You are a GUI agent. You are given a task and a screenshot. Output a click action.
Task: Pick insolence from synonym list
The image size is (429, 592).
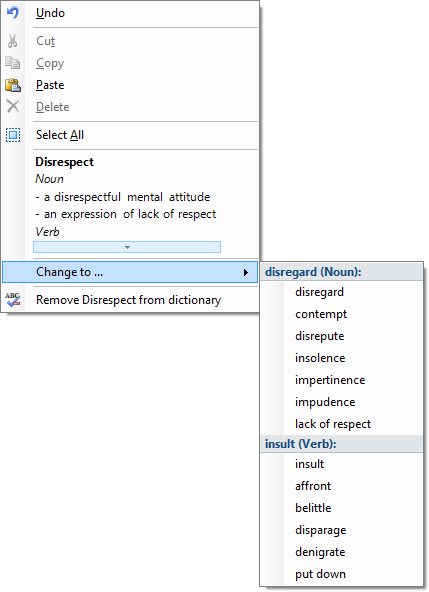click(341, 358)
